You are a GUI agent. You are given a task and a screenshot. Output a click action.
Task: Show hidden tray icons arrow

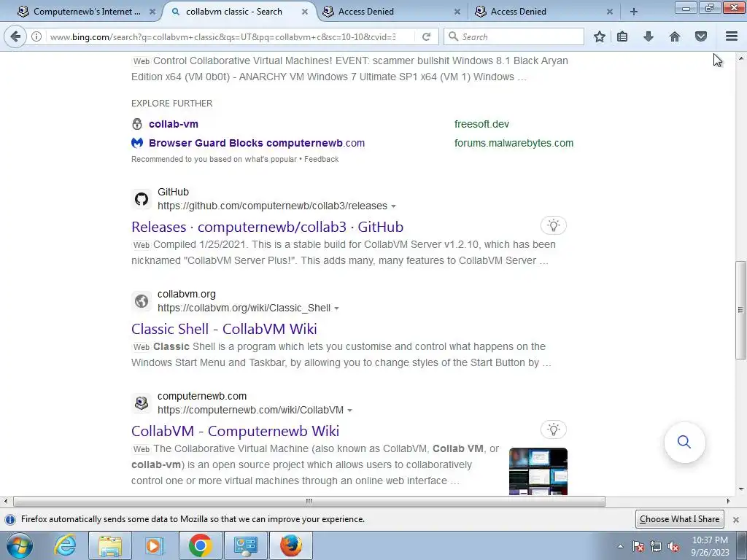click(x=620, y=547)
